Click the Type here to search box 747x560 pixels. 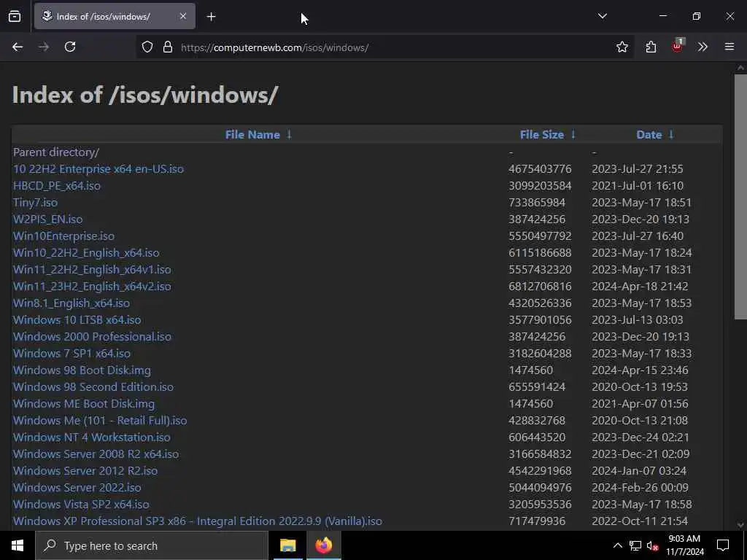pyautogui.click(x=152, y=545)
